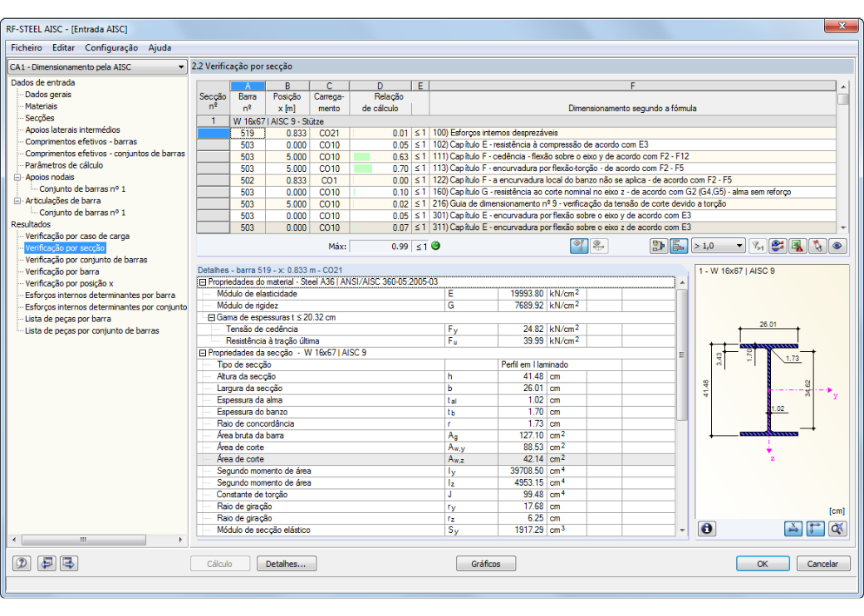Select 'Verificação por caso de carga'

pos(77,236)
